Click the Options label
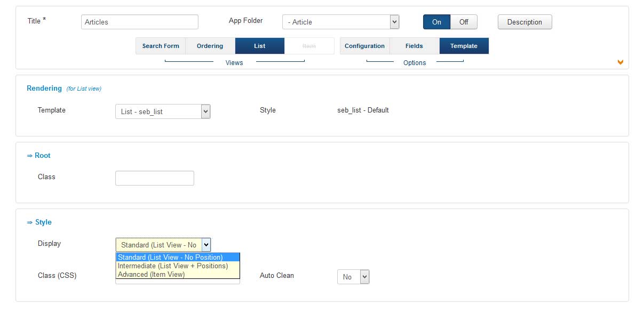This screenshot has height=320, width=644. click(x=415, y=63)
